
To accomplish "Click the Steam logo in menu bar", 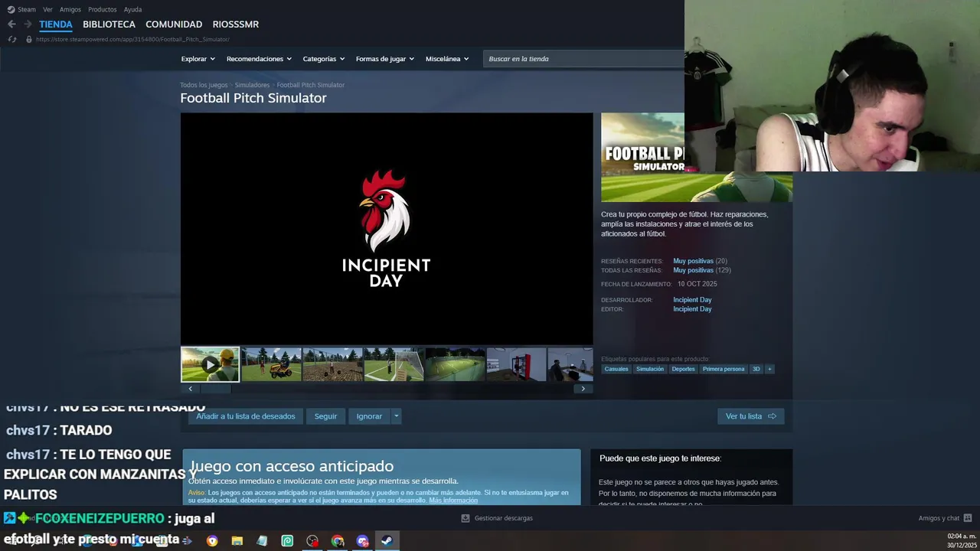I will 11,9.
